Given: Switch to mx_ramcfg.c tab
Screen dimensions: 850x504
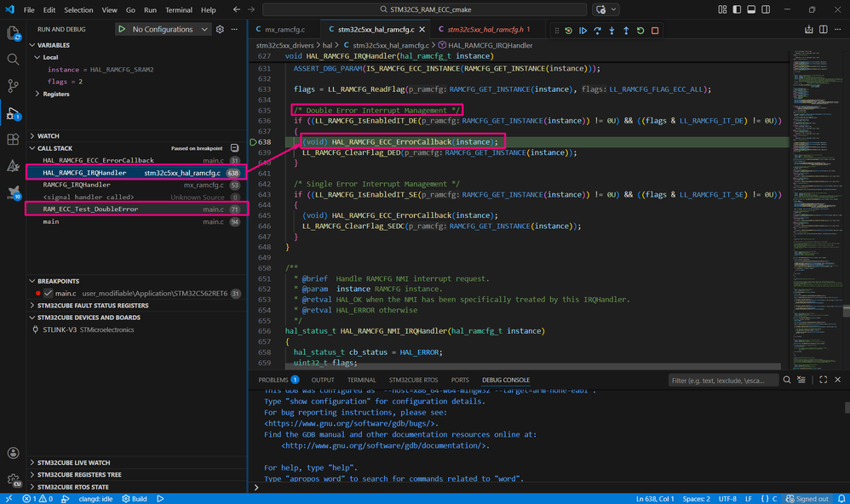Looking at the screenshot, I should click(284, 29).
